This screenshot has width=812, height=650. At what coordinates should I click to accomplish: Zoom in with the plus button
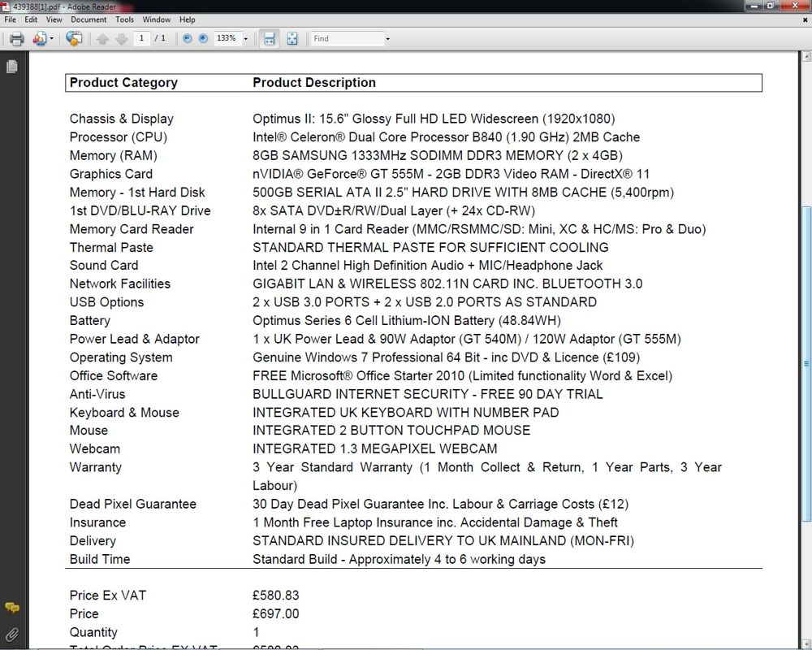click(203, 38)
